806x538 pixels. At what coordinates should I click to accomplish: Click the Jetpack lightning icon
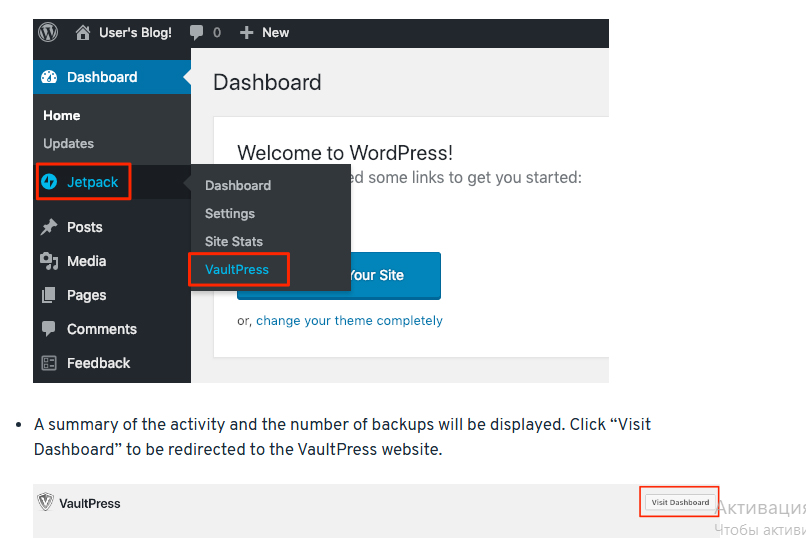[49, 182]
